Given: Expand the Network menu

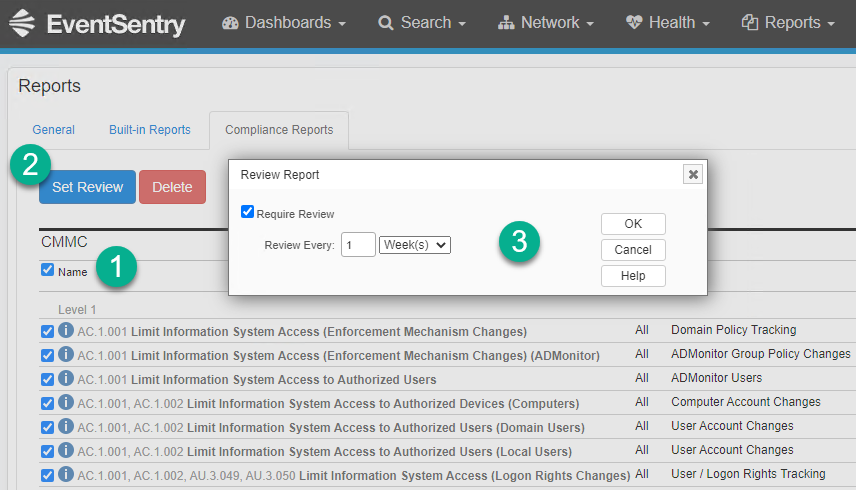Looking at the screenshot, I should click(546, 23).
